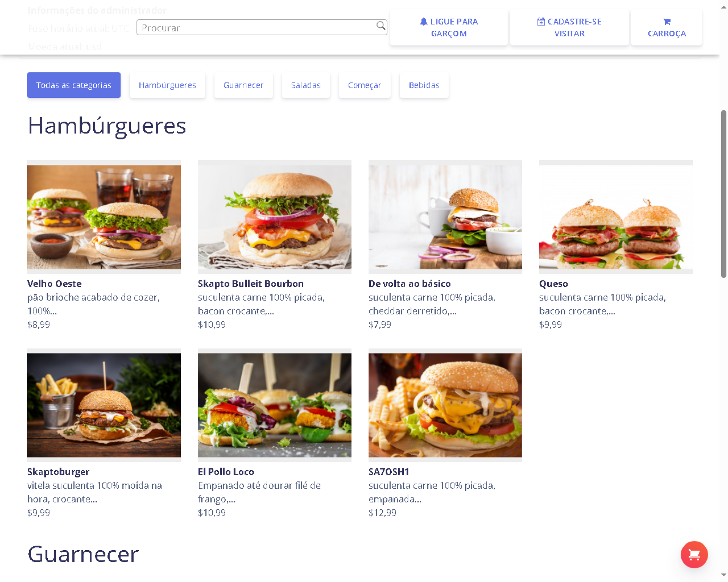
Task: Click the bell icon for Ligue para Garçom
Action: [424, 22]
